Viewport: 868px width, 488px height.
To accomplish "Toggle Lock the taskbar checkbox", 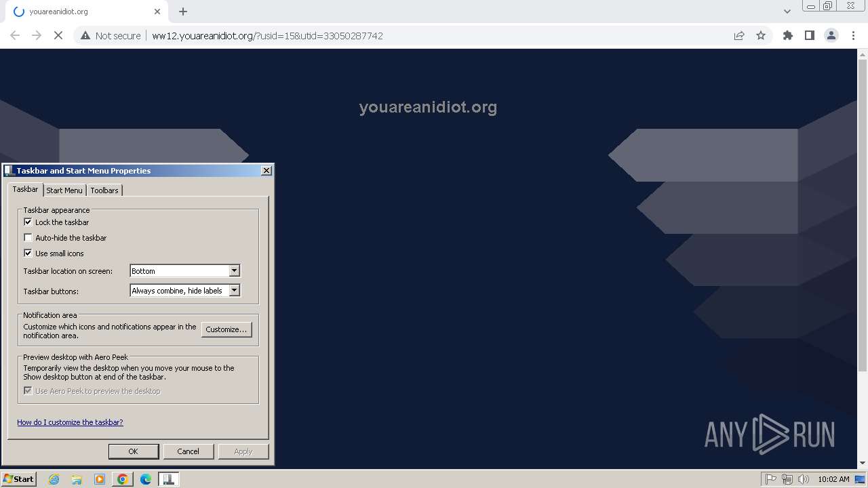I will tap(28, 222).
